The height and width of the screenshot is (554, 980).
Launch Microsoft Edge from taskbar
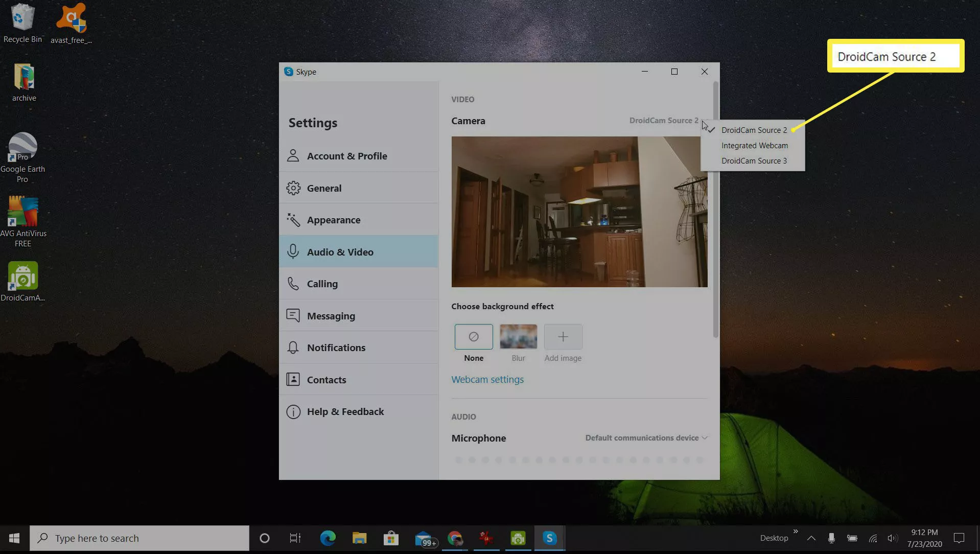328,538
